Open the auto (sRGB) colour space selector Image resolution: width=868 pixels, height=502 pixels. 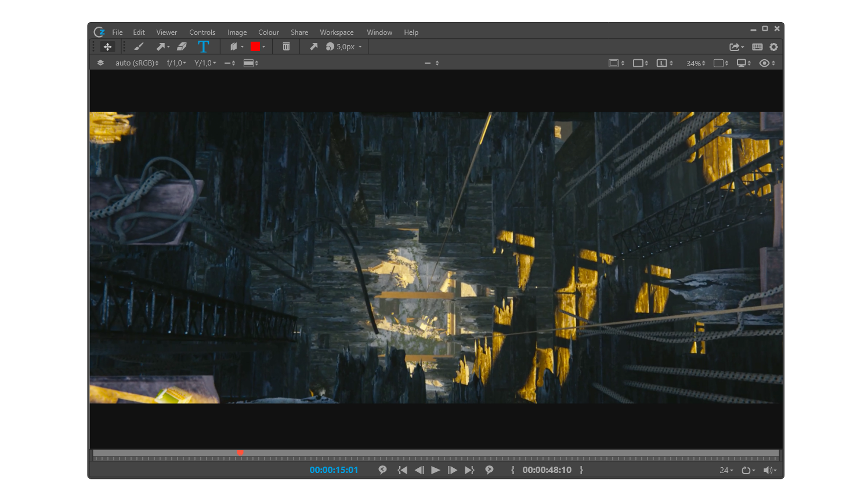137,63
